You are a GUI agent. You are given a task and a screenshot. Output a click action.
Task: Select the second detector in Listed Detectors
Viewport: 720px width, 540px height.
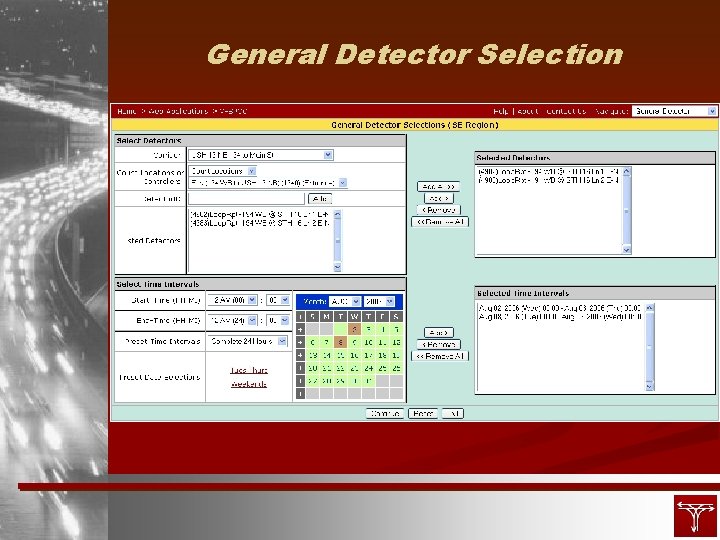pyautogui.click(x=259, y=223)
